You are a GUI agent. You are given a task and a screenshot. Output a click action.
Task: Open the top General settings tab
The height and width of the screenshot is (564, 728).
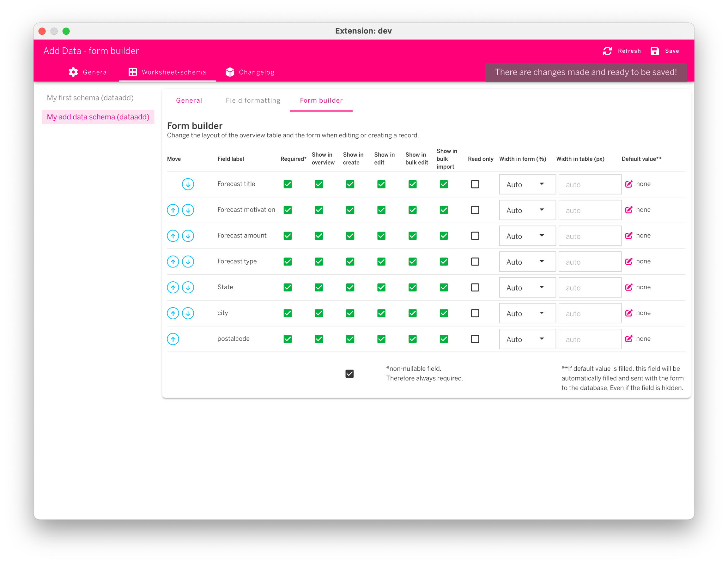pos(89,72)
